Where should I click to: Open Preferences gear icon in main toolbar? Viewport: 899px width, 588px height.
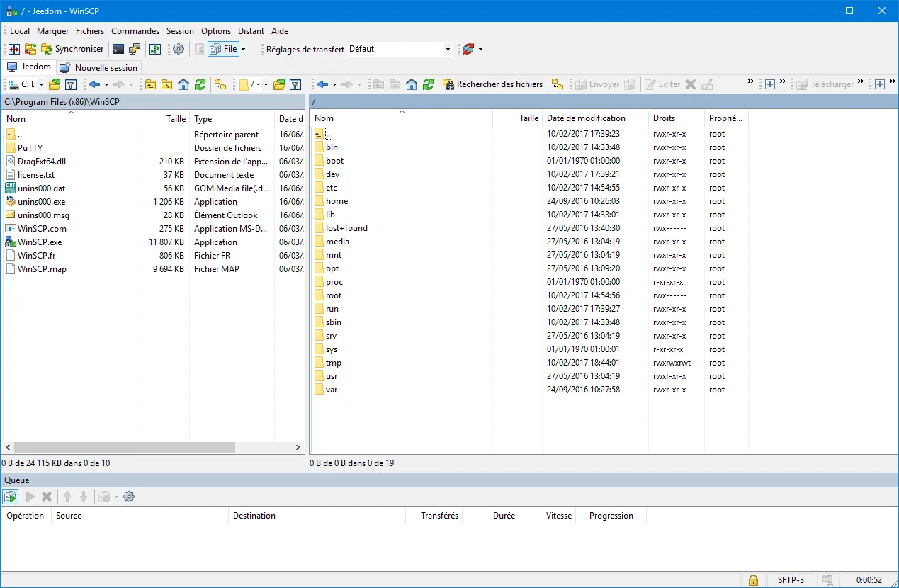point(179,49)
